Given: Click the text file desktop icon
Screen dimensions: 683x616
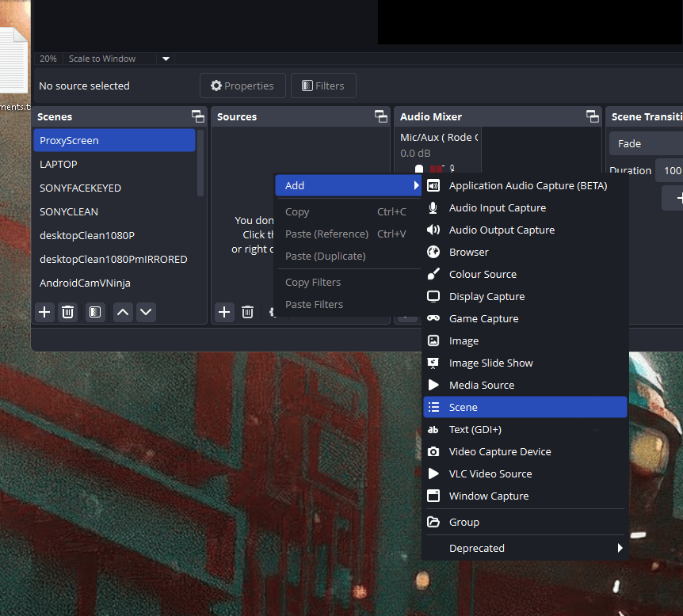Looking at the screenshot, I should (x=14, y=61).
